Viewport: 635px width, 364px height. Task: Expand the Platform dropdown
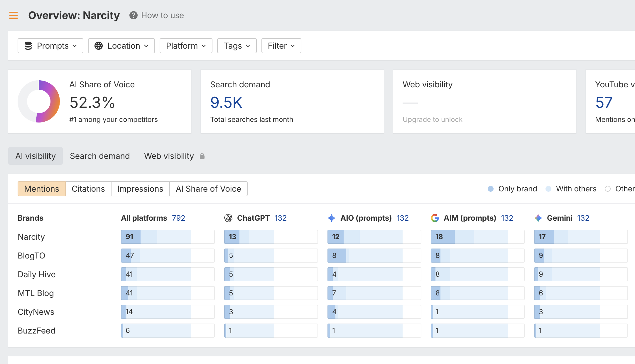(x=186, y=46)
